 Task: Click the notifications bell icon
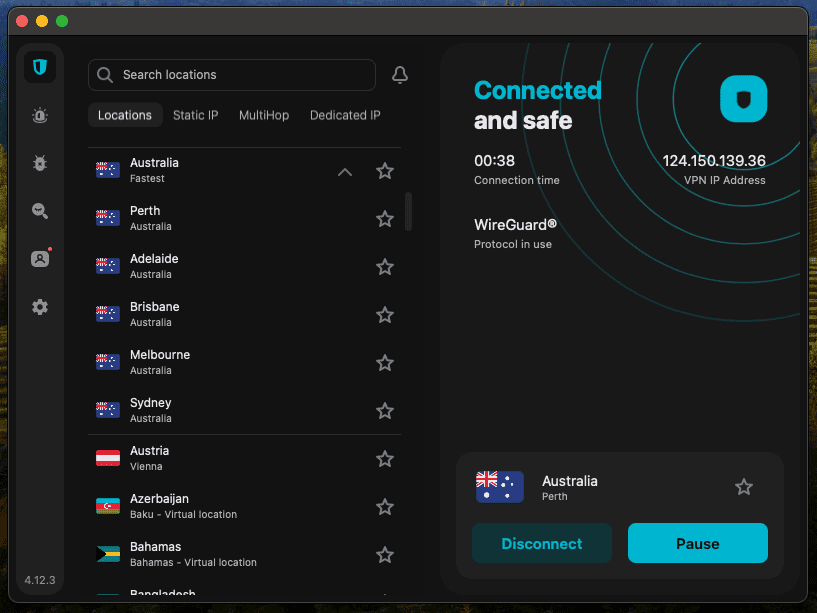[x=400, y=75]
